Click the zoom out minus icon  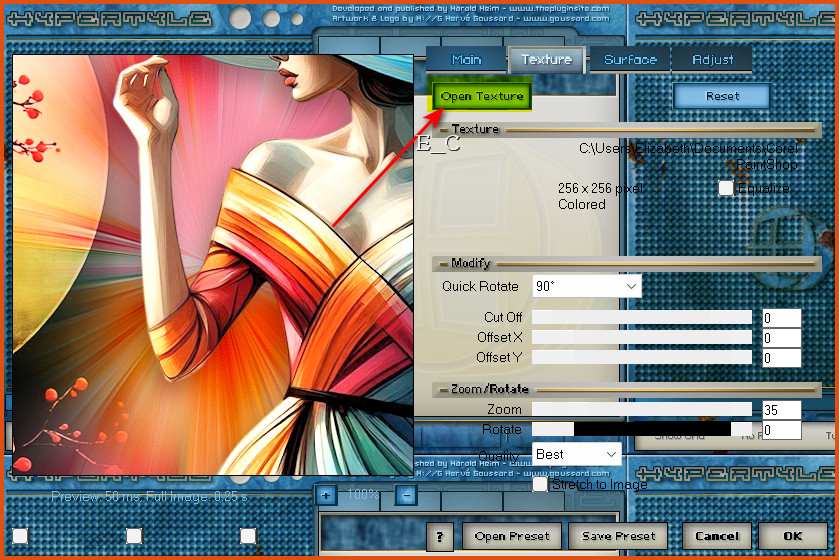(x=406, y=494)
